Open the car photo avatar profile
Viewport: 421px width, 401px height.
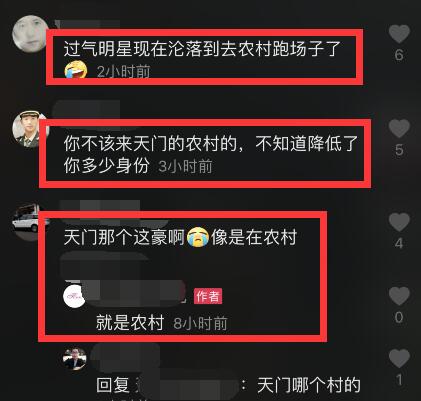pyautogui.click(x=30, y=221)
